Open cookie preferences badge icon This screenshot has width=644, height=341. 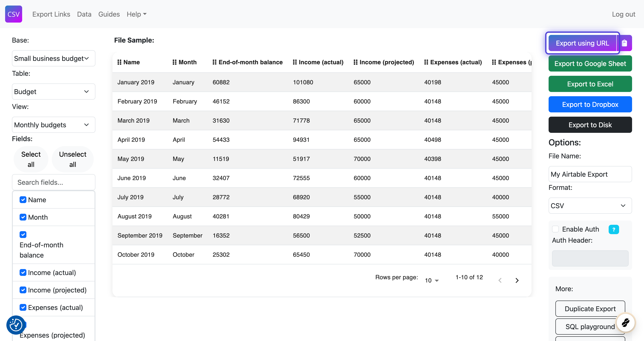[16, 325]
